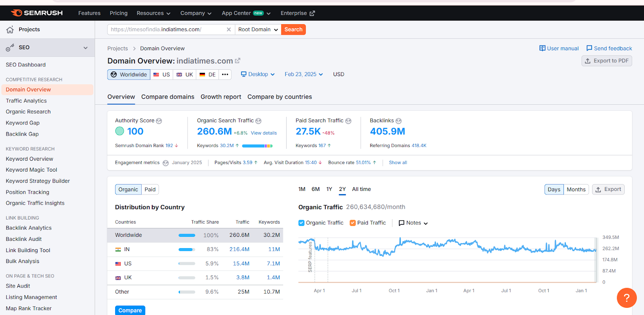Open the Pricing menu item
This screenshot has height=315, width=644.
[119, 13]
